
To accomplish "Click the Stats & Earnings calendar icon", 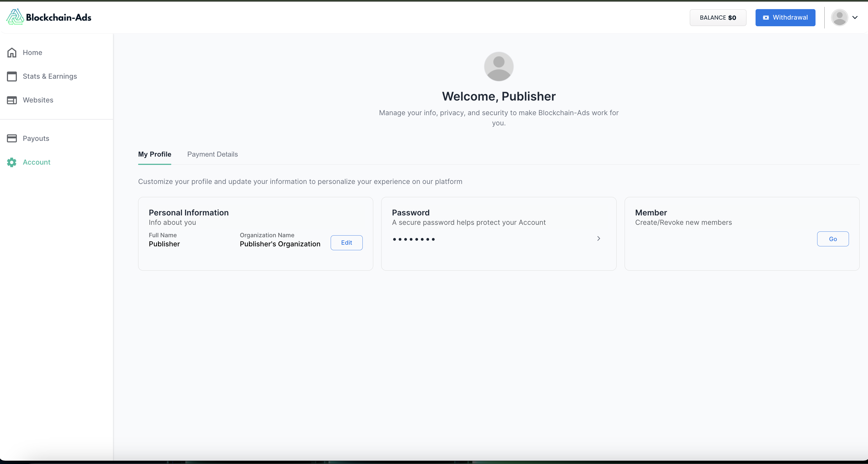I will tap(12, 77).
